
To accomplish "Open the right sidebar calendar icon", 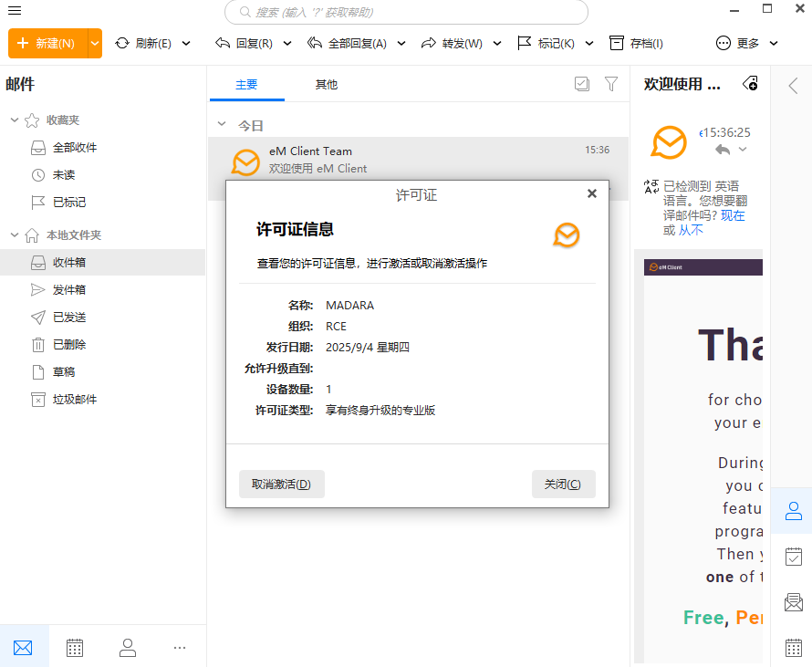I will tap(794, 648).
